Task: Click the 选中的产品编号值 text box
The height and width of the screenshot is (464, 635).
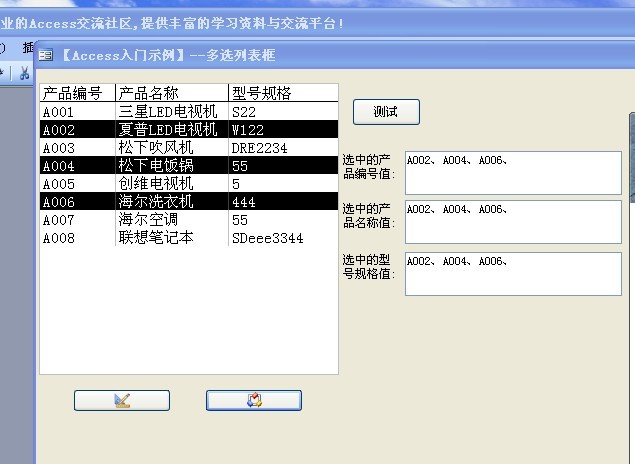Action: [512, 172]
